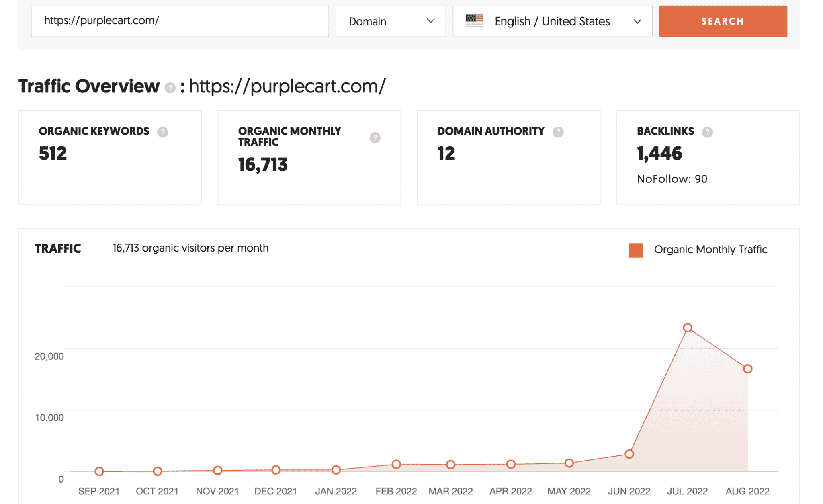Click help icon next to Traffic Overview
The height and width of the screenshot is (504, 823).
[x=170, y=88]
